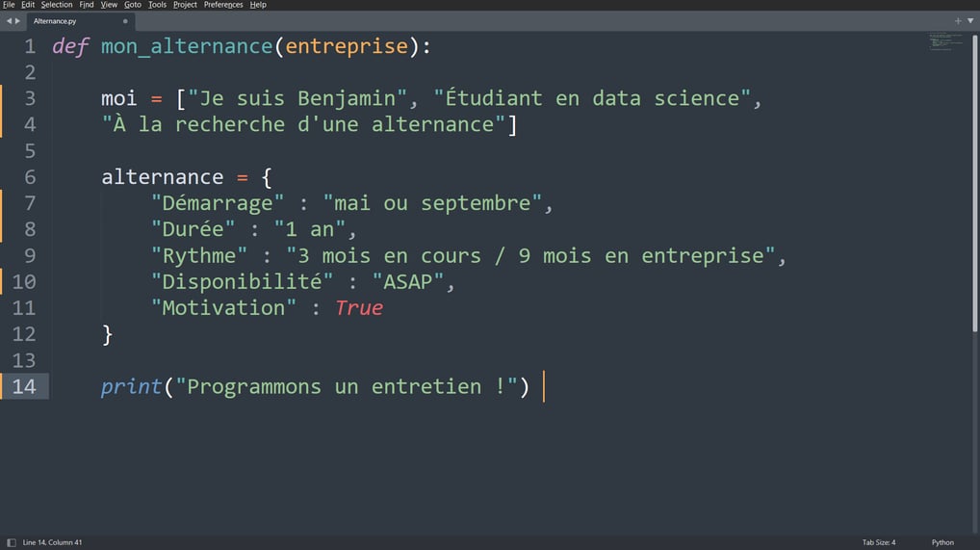Open the Goto menu
The height and width of the screenshot is (550, 980).
coord(133,5)
